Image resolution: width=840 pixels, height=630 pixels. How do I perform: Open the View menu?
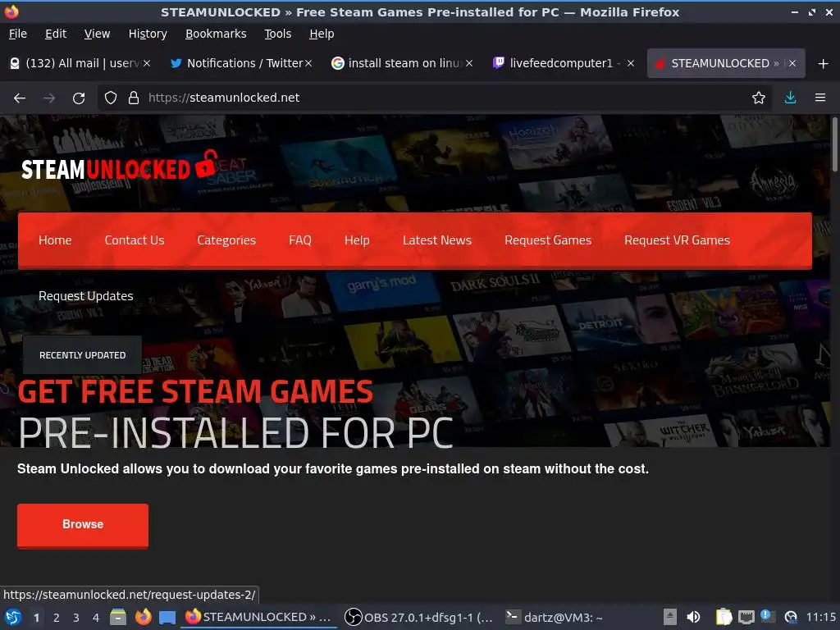pyautogui.click(x=97, y=34)
